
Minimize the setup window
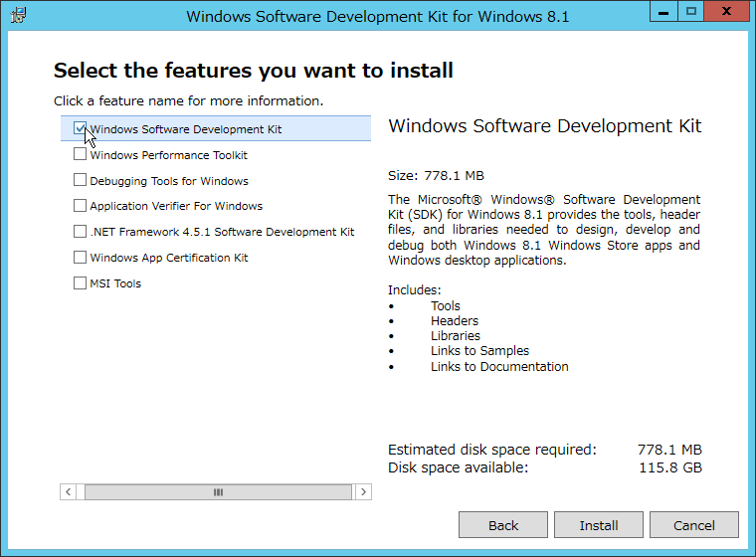[663, 12]
